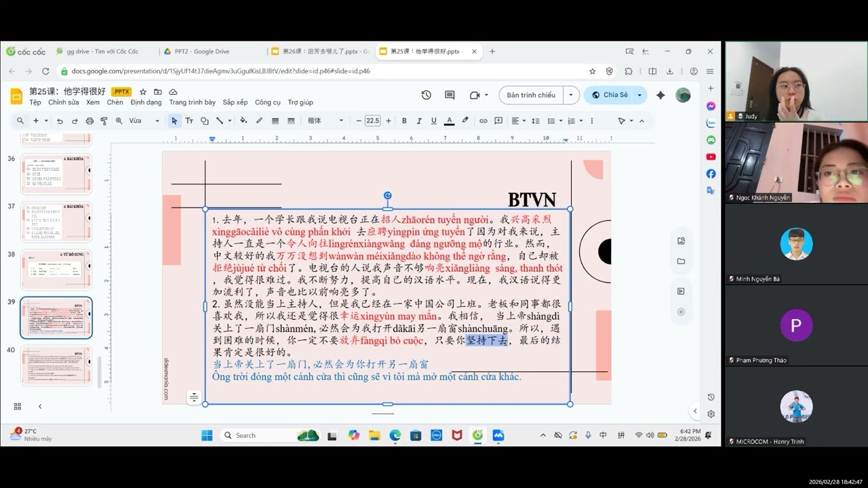Image resolution: width=868 pixels, height=488 pixels.
Task: Insert a shape
Action: point(204,121)
